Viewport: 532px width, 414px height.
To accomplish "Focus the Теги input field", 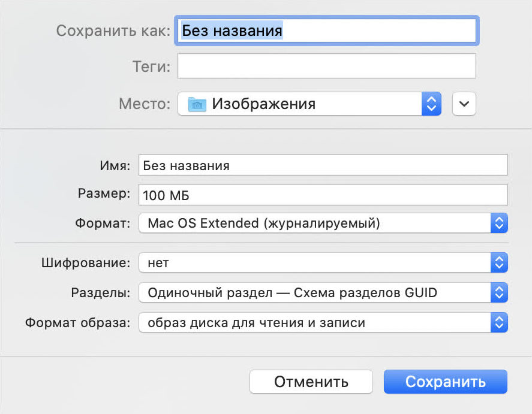I will click(326, 67).
